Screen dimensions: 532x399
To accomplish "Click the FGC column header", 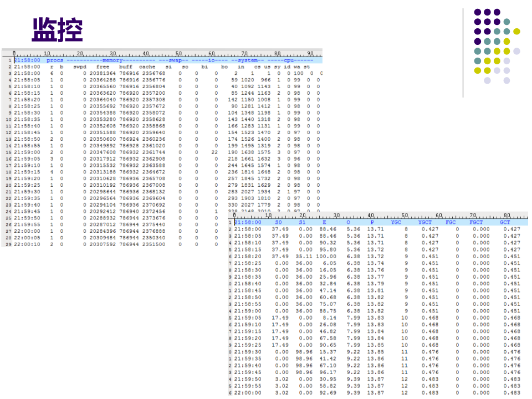I will pos(451,222).
